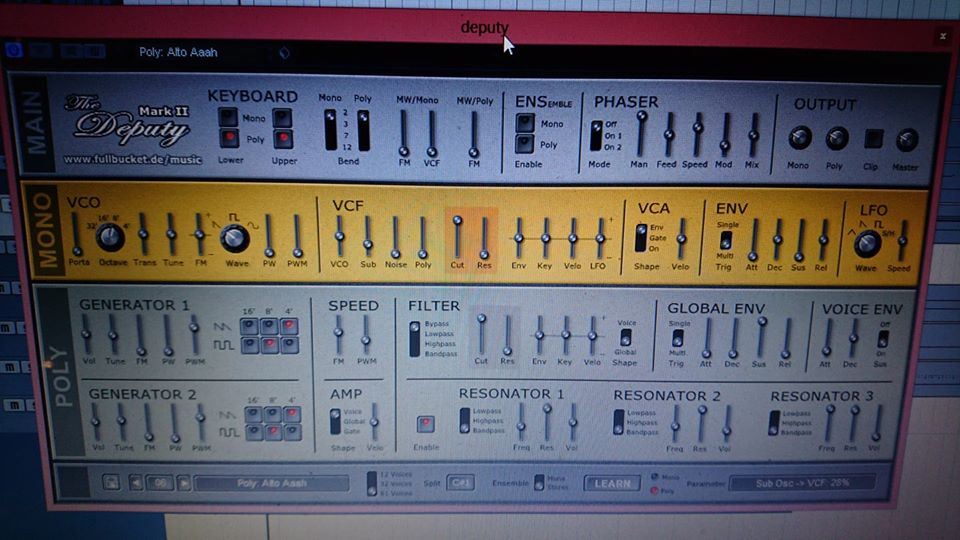
Task: Change the Poly Filter type switch
Action: [414, 339]
